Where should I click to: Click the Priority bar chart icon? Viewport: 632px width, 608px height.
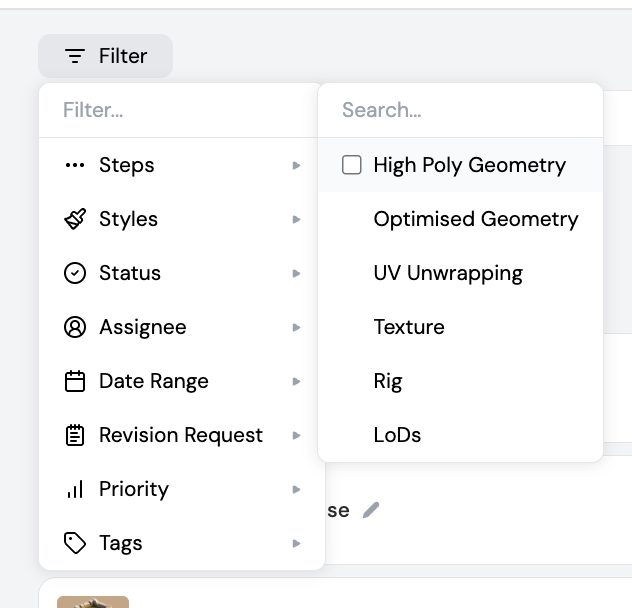coord(75,489)
